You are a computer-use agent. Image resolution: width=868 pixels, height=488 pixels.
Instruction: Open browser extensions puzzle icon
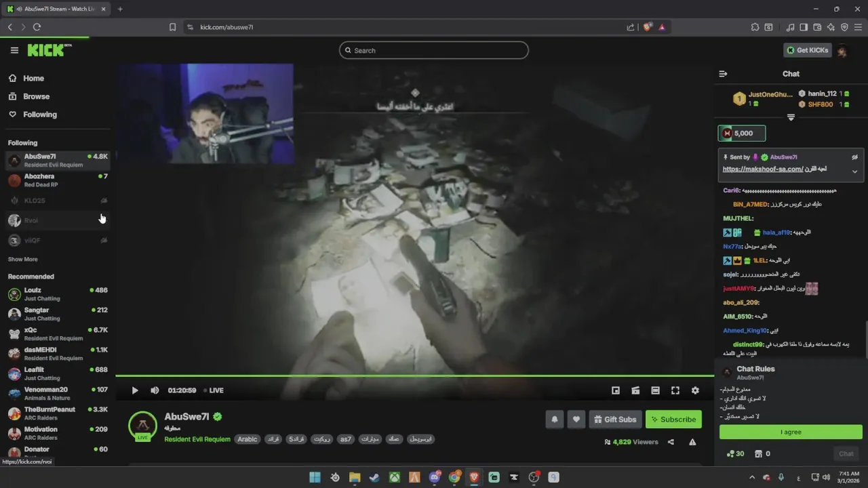pyautogui.click(x=755, y=27)
